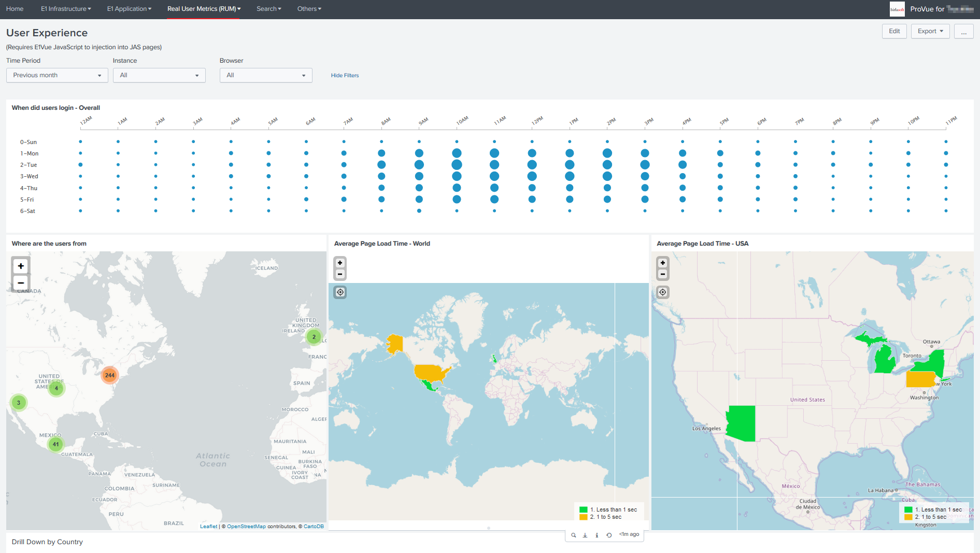
Task: Open search for the World map panel
Action: pyautogui.click(x=574, y=535)
